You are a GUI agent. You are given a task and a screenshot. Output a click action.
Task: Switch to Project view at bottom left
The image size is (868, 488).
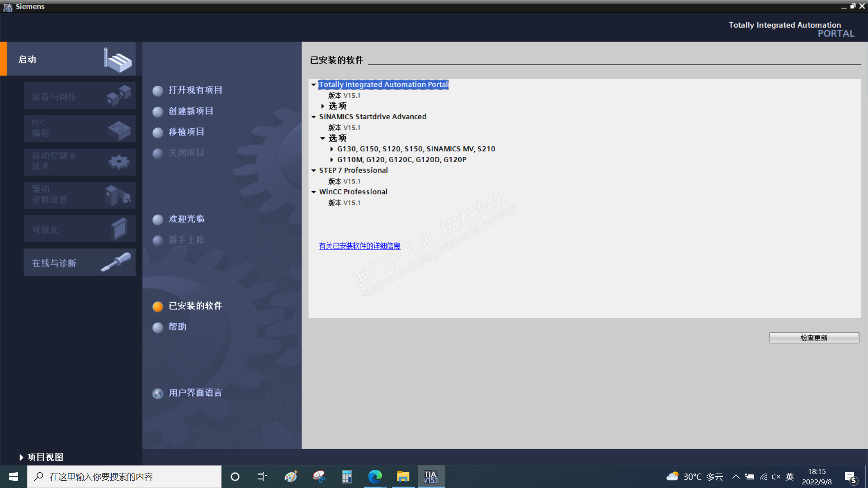41,457
